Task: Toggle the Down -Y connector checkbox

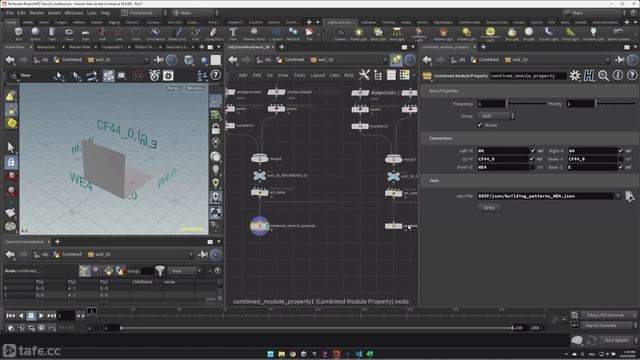Action: tap(621, 159)
